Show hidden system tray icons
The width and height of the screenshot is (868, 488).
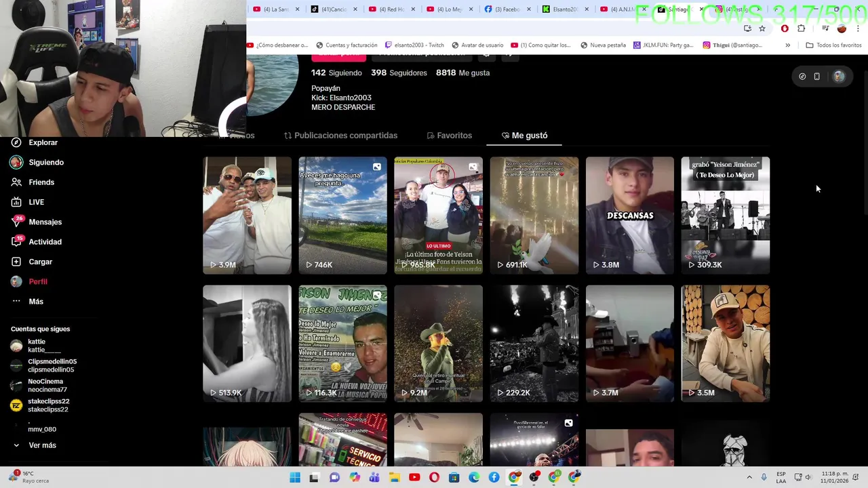pyautogui.click(x=749, y=477)
